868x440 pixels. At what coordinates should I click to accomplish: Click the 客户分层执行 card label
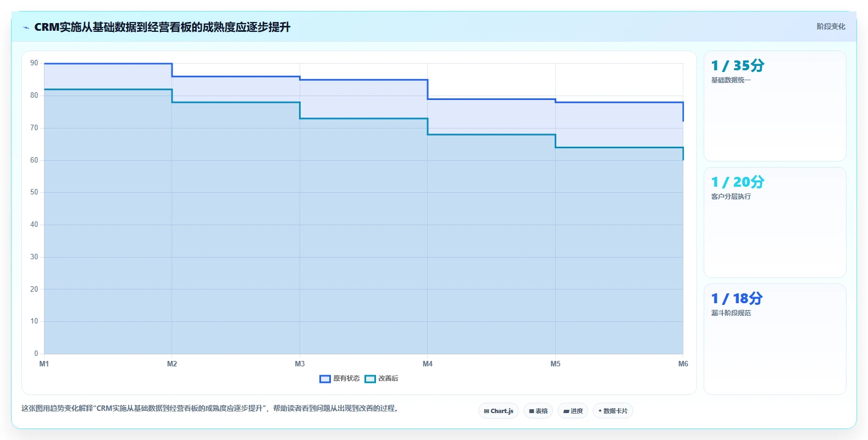coord(731,197)
